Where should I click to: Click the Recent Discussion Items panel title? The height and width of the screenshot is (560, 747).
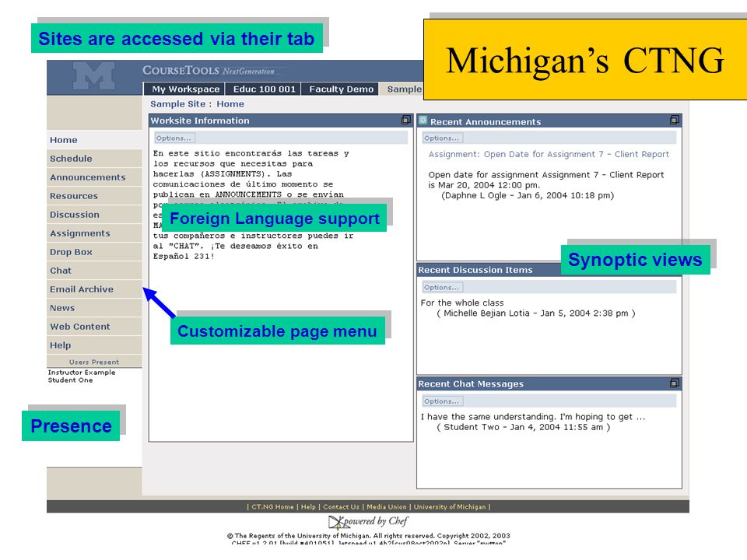(475, 270)
